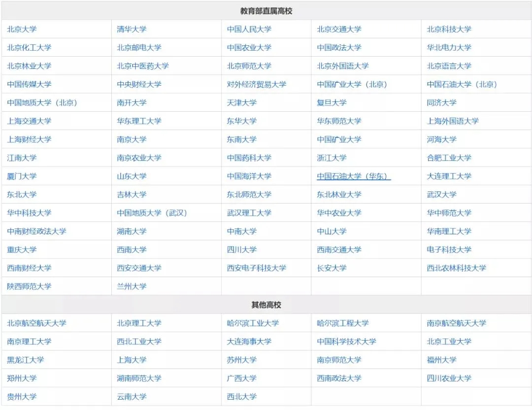Viewport: 532px width, 410px height.
Task: Open 中国地质大学（北京） link
Action: [x=42, y=102]
